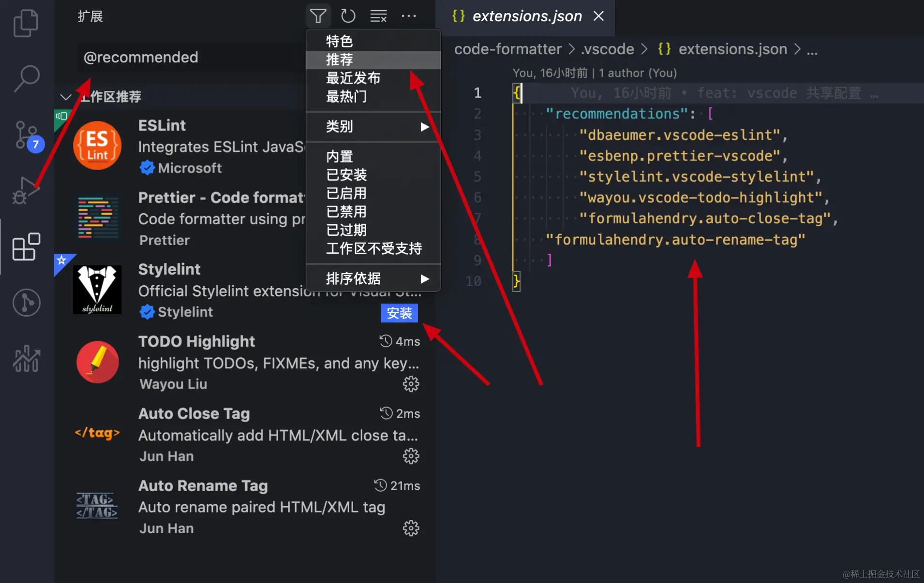This screenshot has height=583, width=924.
Task: Open the Git Graph clock-branch icon
Action: [26, 303]
